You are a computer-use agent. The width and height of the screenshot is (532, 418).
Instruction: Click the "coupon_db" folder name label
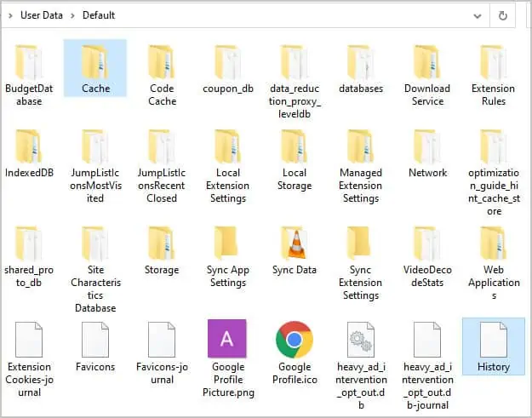point(228,89)
